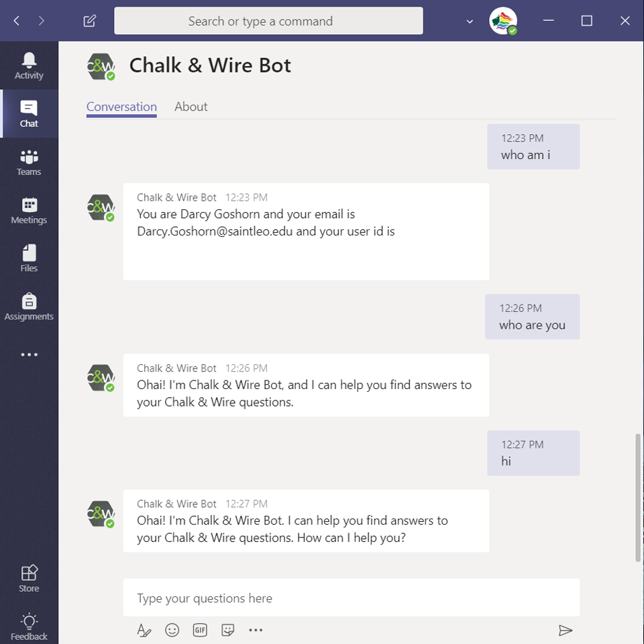
Task: Switch to the About tab
Action: click(191, 107)
